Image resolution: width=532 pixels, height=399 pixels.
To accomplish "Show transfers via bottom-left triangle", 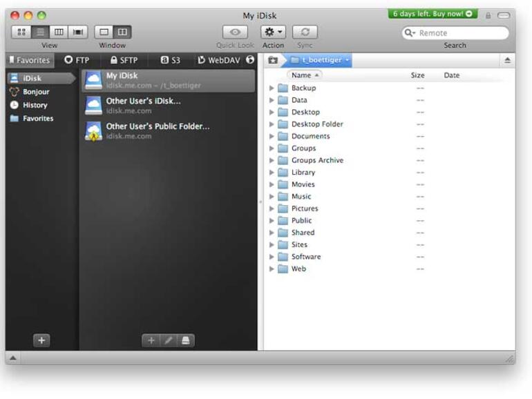I will tap(13, 358).
